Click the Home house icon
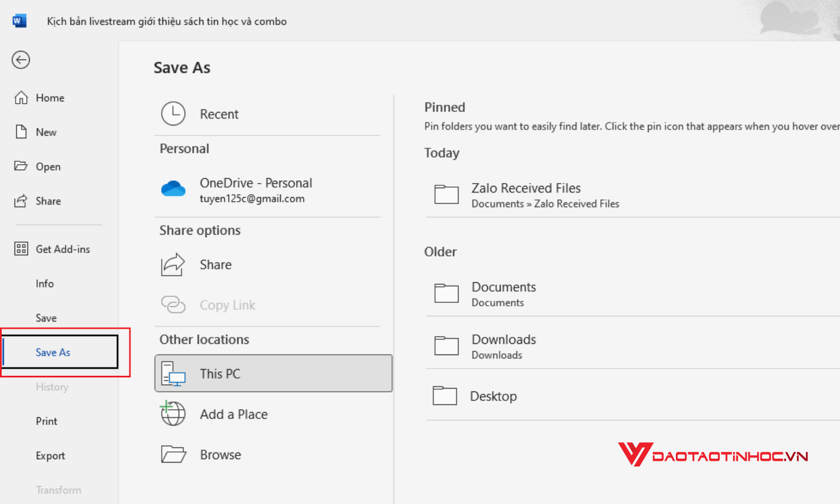The image size is (840, 504). coord(21,98)
